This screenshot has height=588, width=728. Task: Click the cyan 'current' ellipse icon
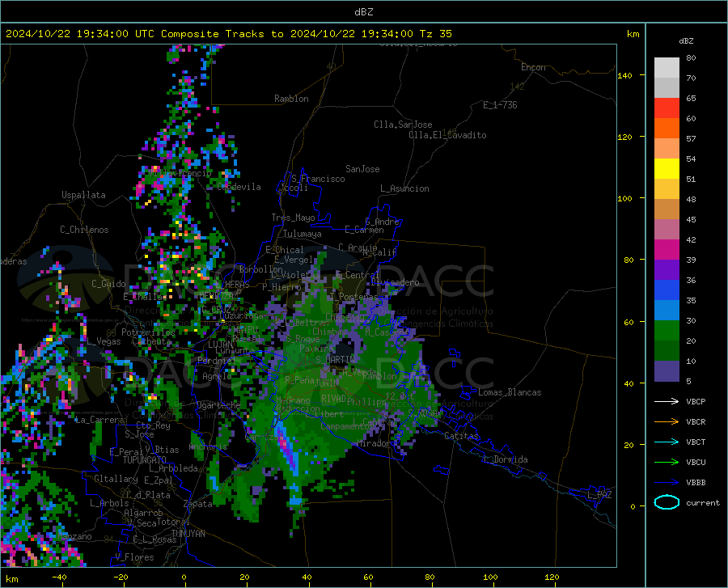coord(667,502)
